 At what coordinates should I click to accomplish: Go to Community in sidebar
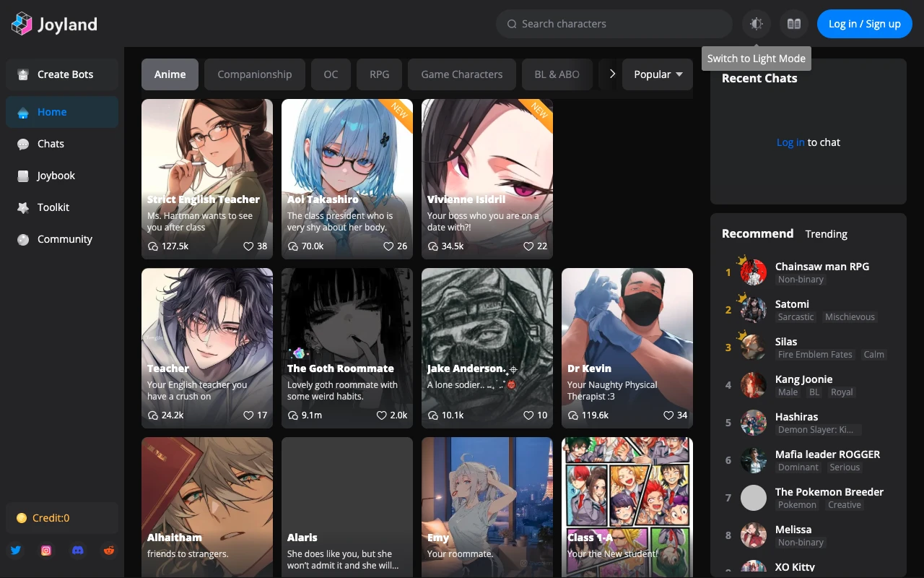pyautogui.click(x=64, y=239)
